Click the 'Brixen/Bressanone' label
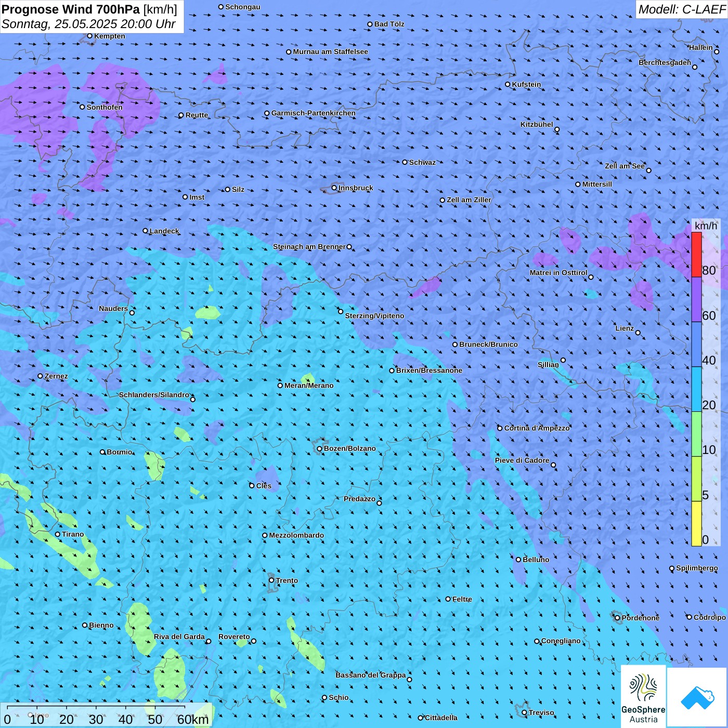The height and width of the screenshot is (728, 728). (x=429, y=370)
